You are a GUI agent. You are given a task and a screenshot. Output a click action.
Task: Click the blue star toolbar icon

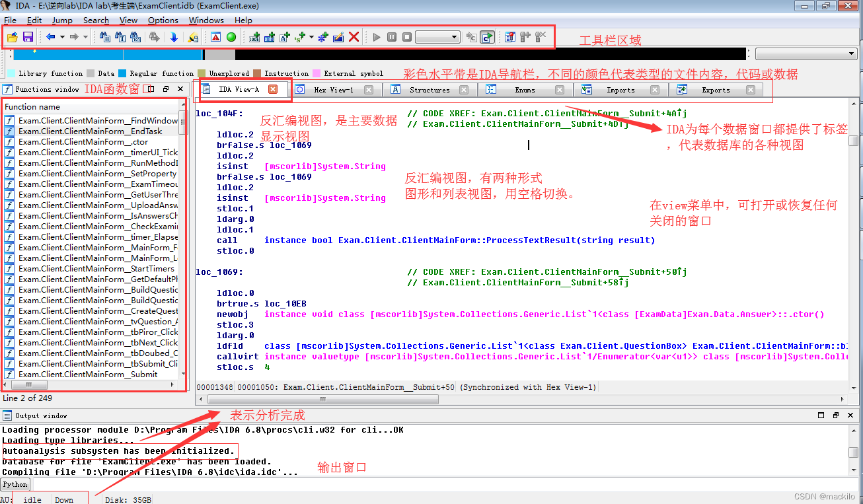(x=322, y=37)
